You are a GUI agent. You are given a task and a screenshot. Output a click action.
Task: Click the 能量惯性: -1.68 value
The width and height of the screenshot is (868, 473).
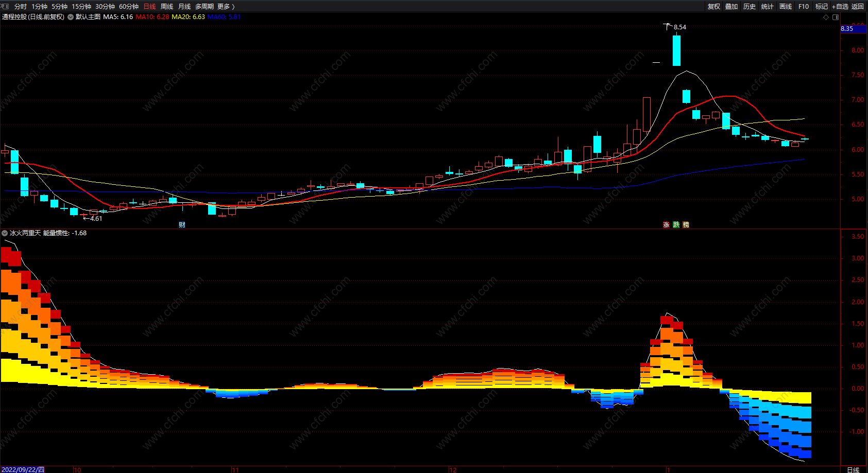pyautogui.click(x=65, y=233)
